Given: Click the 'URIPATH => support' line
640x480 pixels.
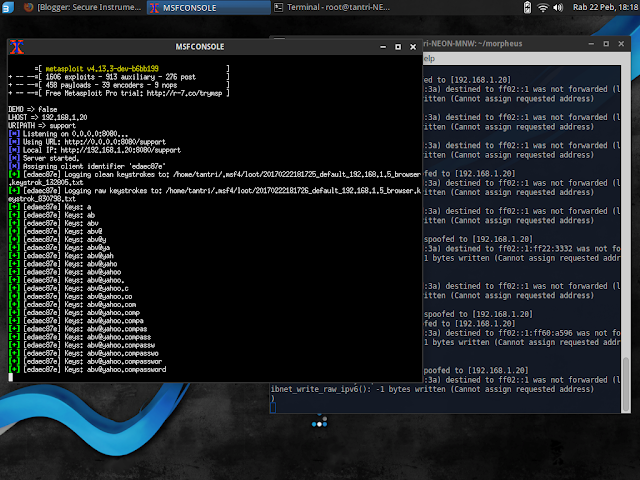Looking at the screenshot, I should click(42, 126).
